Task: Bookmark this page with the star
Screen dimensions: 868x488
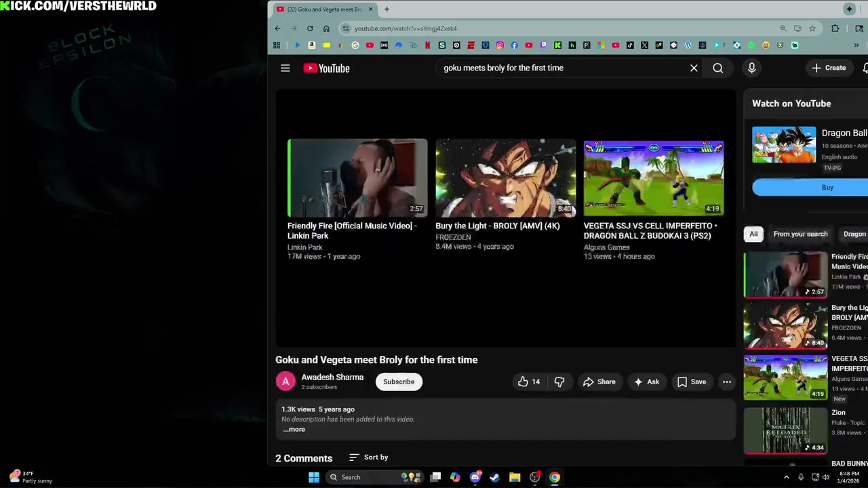Action: tap(812, 28)
